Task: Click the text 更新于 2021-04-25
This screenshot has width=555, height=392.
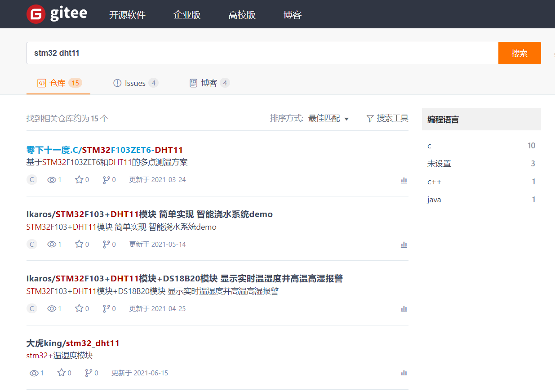Action: pyautogui.click(x=158, y=309)
